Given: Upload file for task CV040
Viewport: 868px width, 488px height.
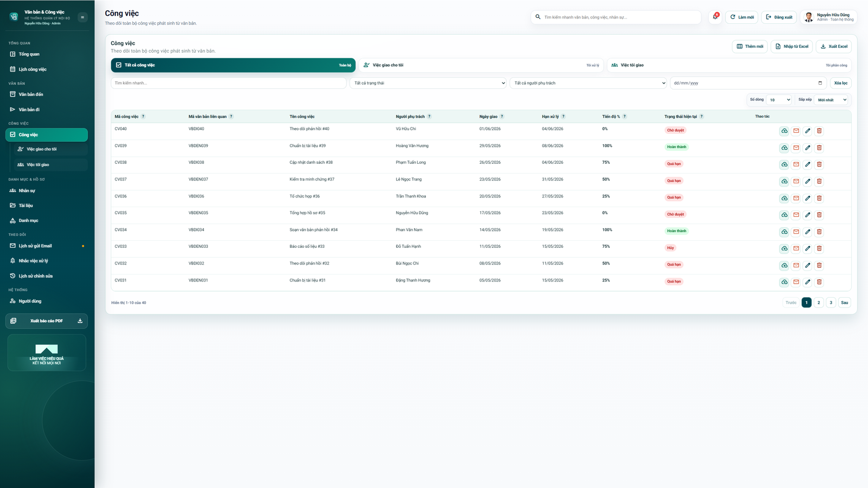Looking at the screenshot, I should tap(784, 131).
